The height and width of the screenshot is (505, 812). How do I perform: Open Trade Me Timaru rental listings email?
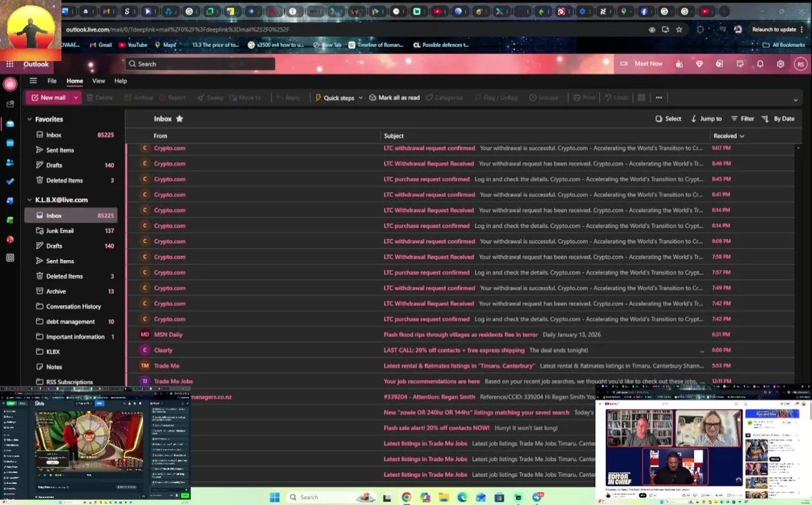(x=460, y=366)
